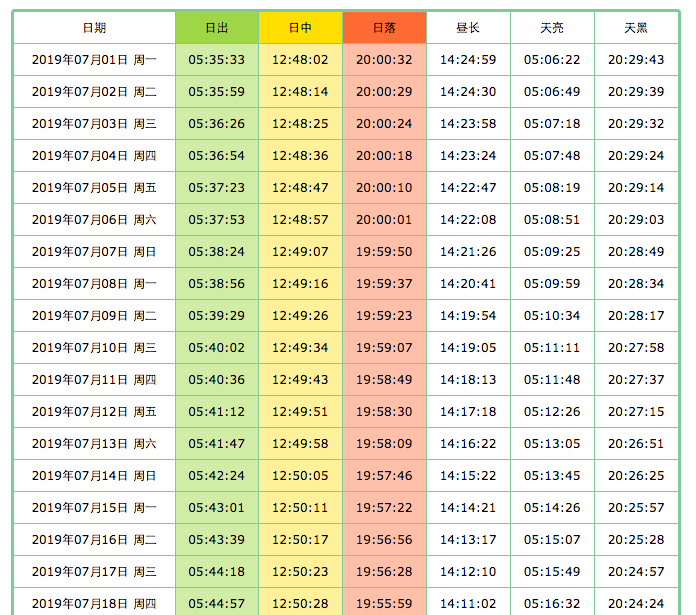The width and height of the screenshot is (696, 615).
Task: Click the yellow 日中 column header
Action: pos(301,28)
